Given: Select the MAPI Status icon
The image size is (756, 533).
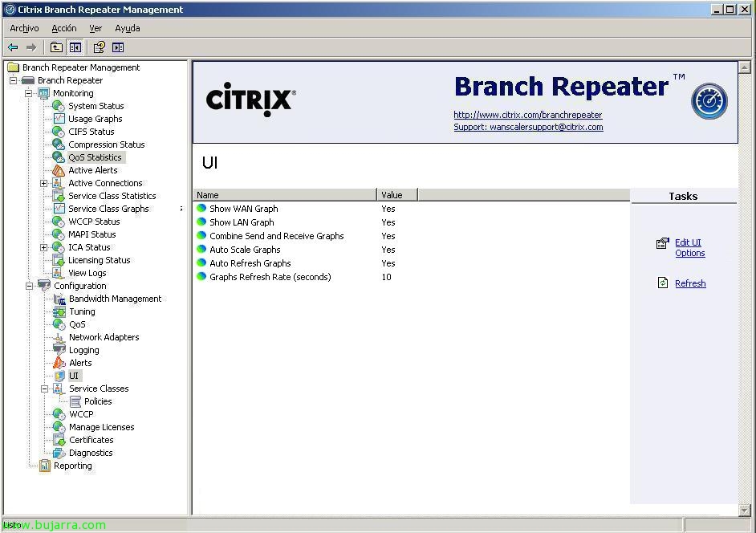Looking at the screenshot, I should [59, 234].
